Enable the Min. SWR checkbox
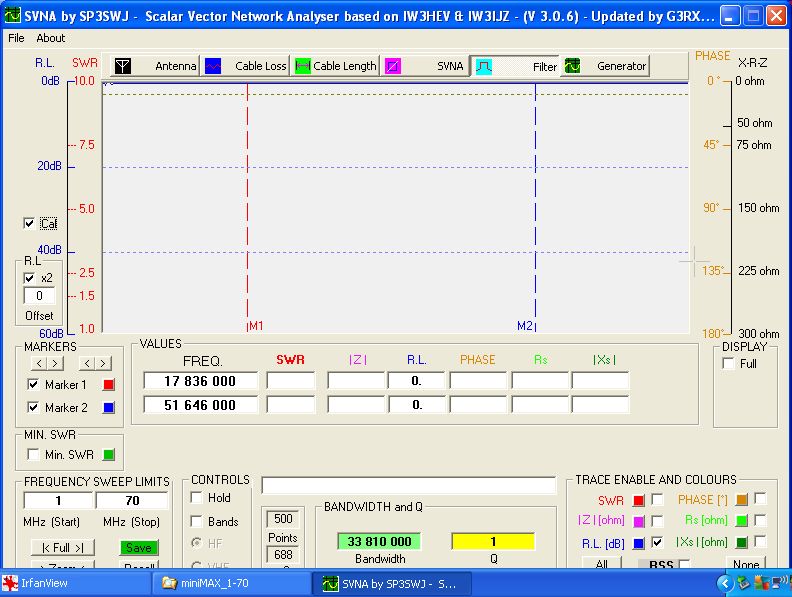This screenshot has width=792, height=597. pyautogui.click(x=34, y=455)
